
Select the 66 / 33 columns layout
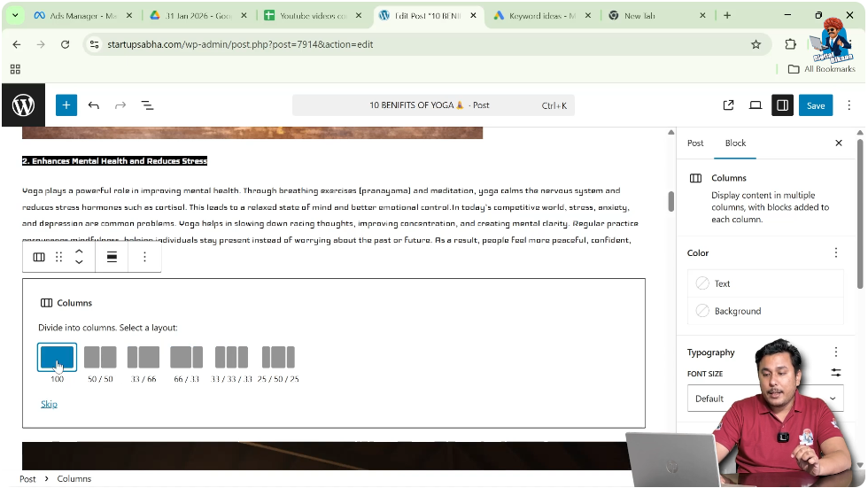click(187, 358)
